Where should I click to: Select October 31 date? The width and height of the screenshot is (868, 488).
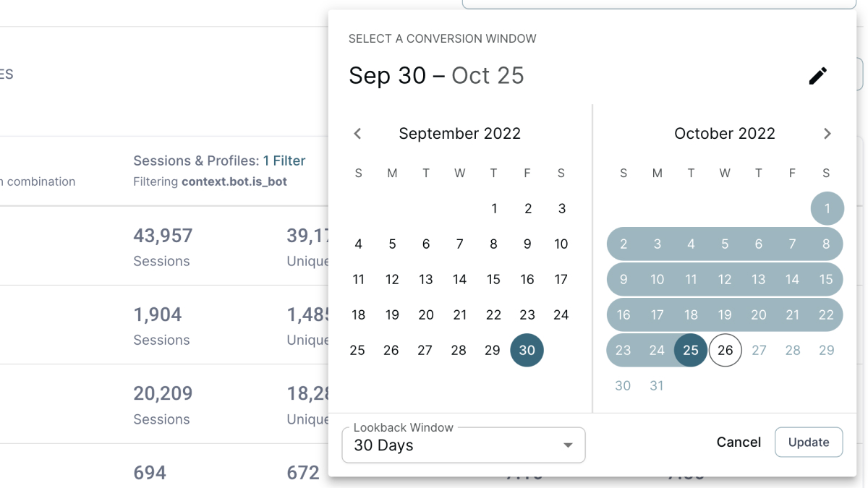(656, 385)
